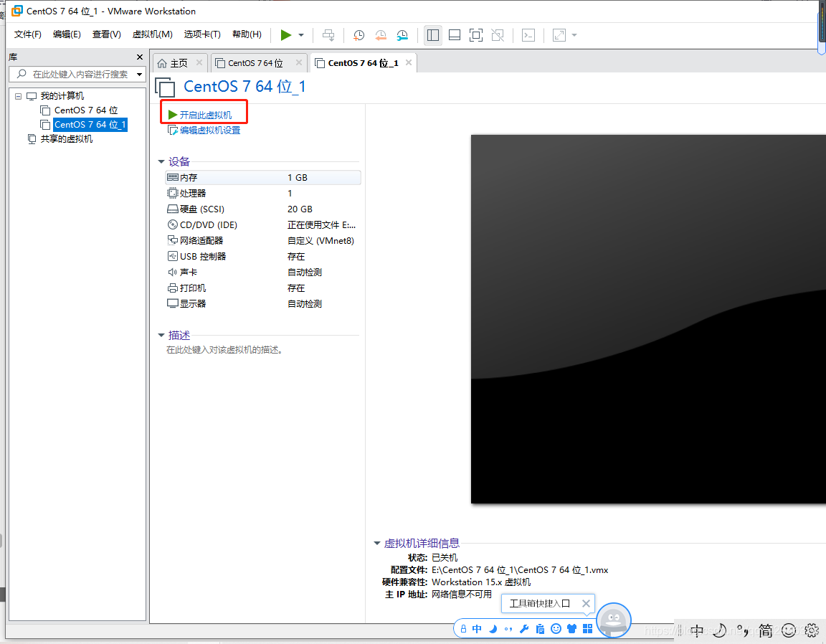Select the 打印机 device row
The height and width of the screenshot is (644, 826).
pos(263,288)
